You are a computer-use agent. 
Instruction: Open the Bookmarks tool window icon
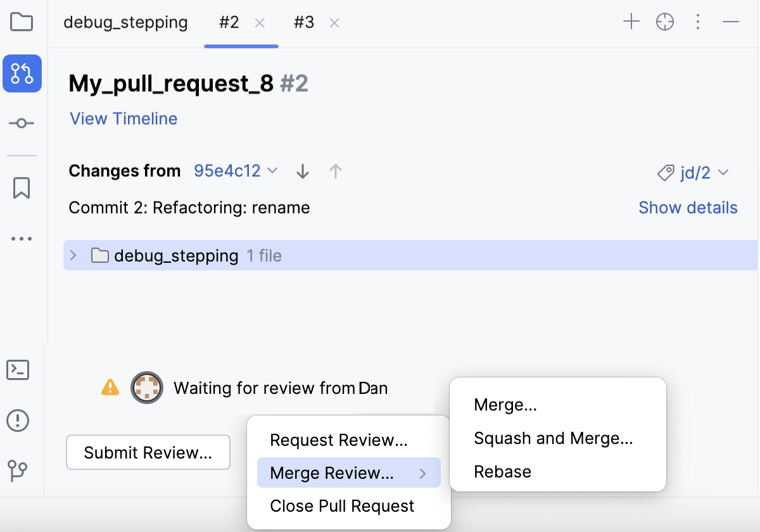(x=22, y=187)
